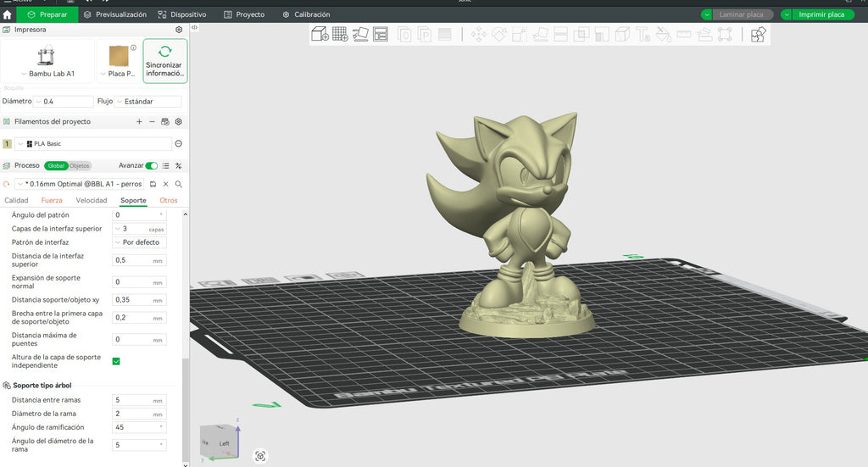The width and height of the screenshot is (868, 467).
Task: Select the Cut tool icon
Action: [561, 34]
